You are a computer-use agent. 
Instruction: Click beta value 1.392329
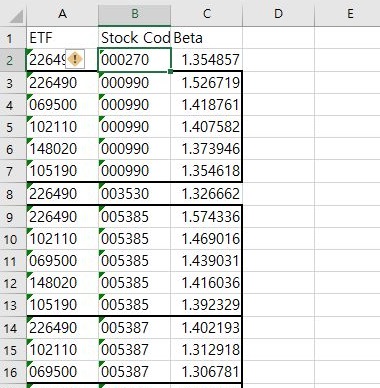[206, 305]
